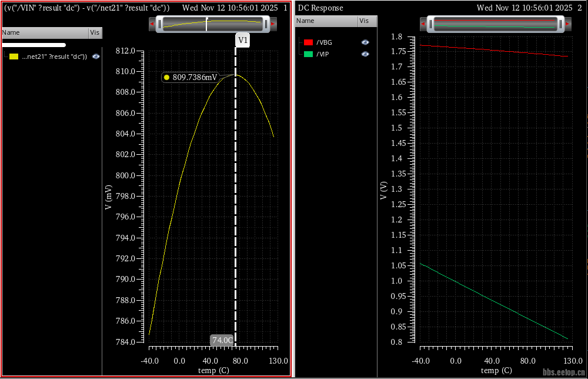Image resolution: width=588 pixels, height=379 pixels.
Task: Click the red right arrow on DC Response zoom bar
Action: coord(569,24)
